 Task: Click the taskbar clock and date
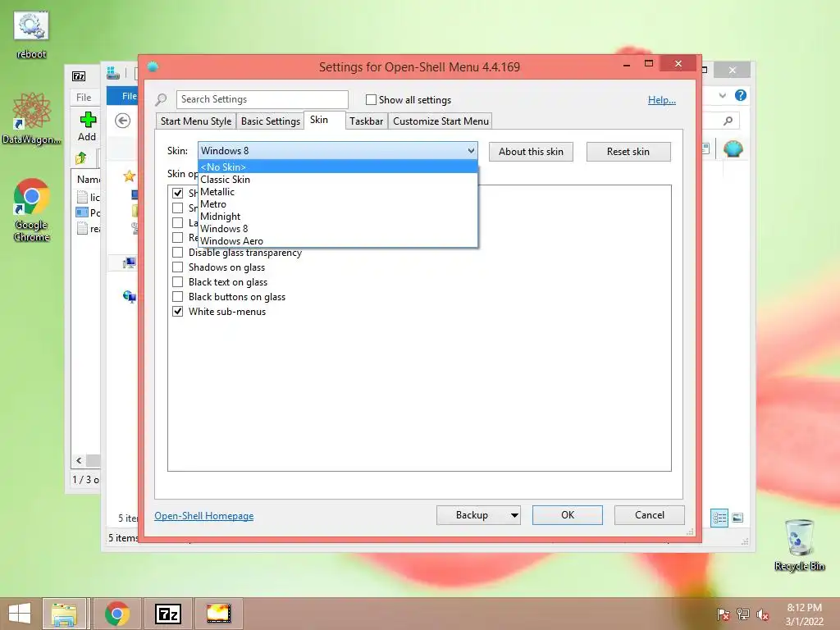coord(804,614)
